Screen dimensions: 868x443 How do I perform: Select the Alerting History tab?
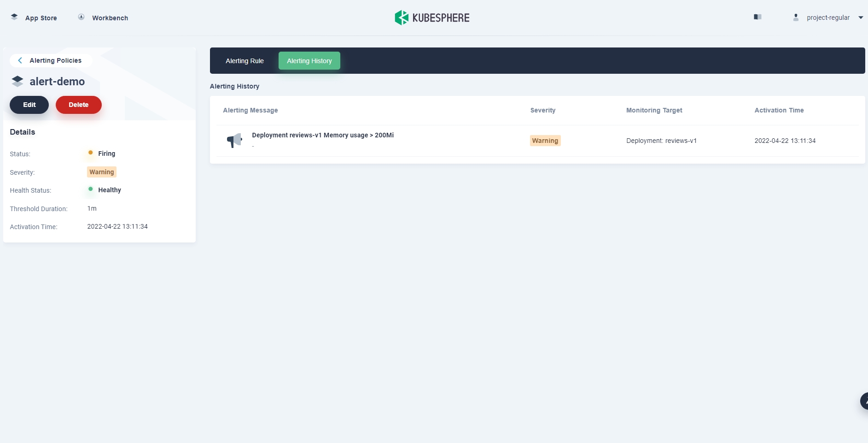pos(309,61)
